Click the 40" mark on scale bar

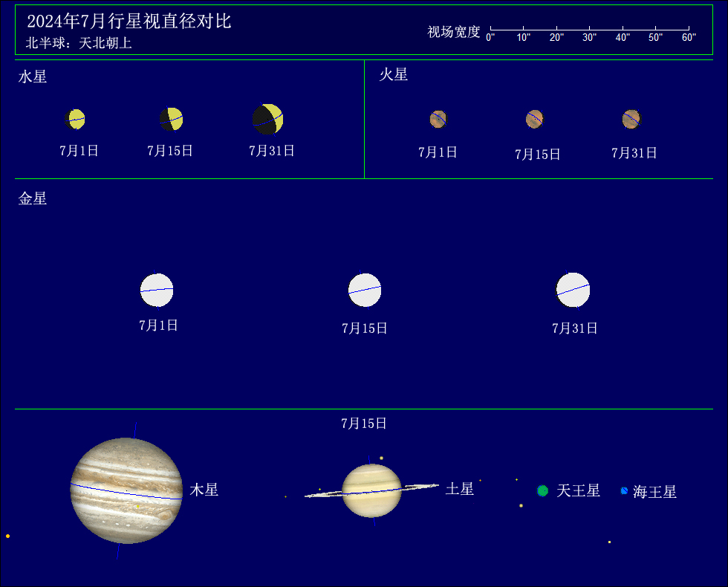[x=623, y=38]
